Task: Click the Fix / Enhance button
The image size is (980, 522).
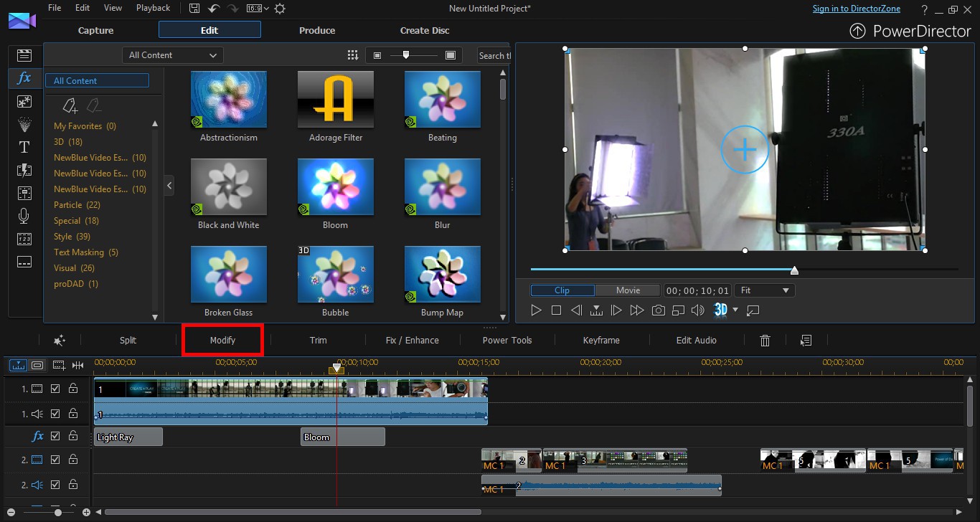Action: point(412,340)
